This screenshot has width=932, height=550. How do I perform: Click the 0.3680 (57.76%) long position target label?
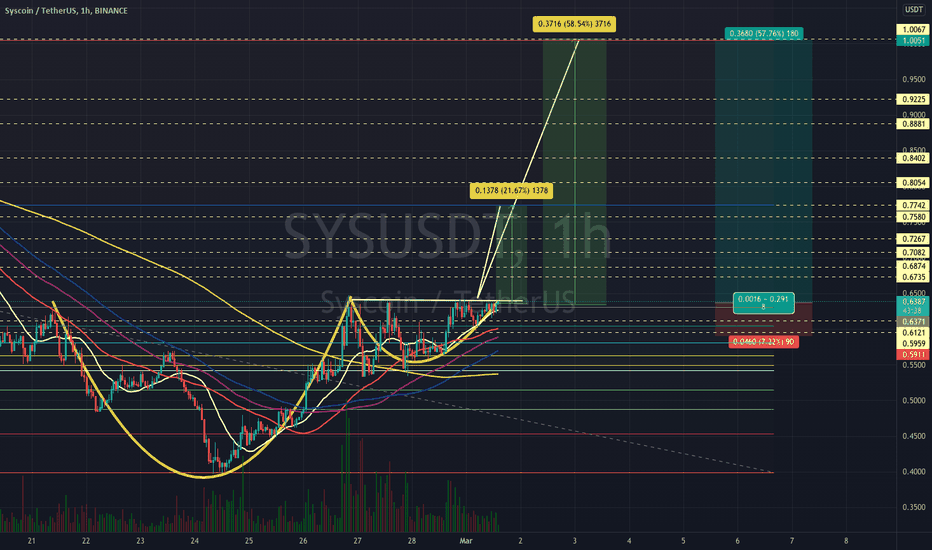point(764,33)
